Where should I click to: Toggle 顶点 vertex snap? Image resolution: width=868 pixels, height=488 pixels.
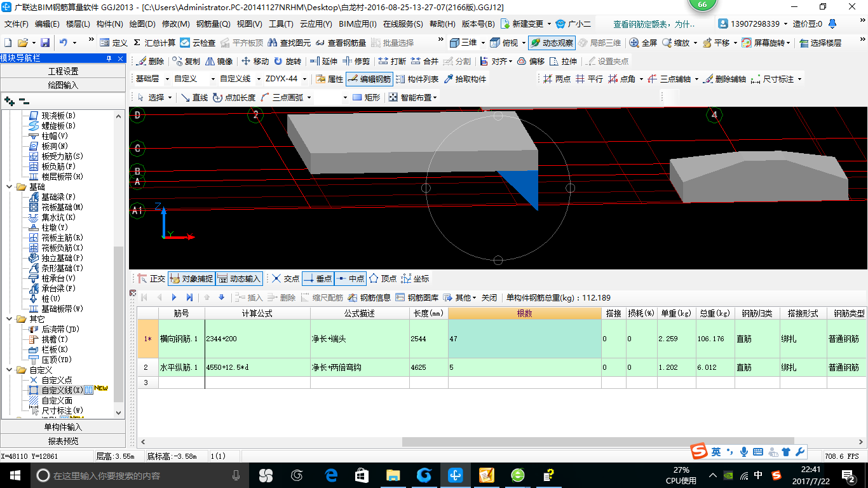pyautogui.click(x=383, y=279)
